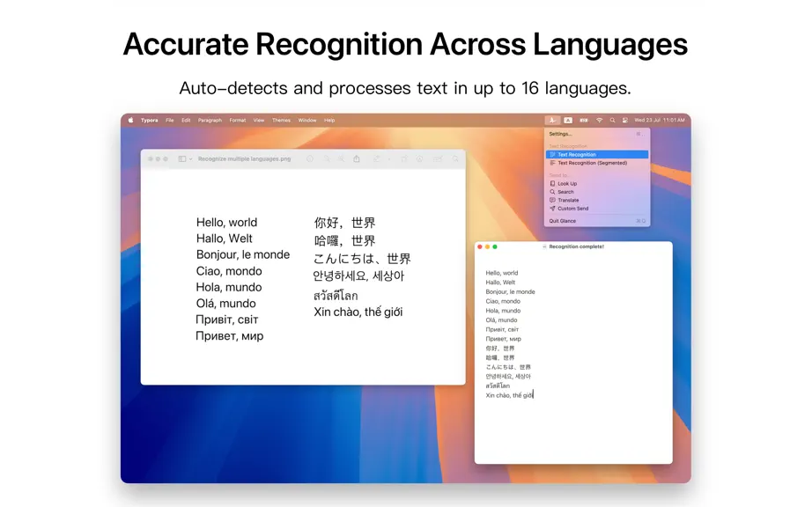The image size is (812, 507).
Task: Click 'Ciao, mondo' in the Preview image
Action: point(229,271)
